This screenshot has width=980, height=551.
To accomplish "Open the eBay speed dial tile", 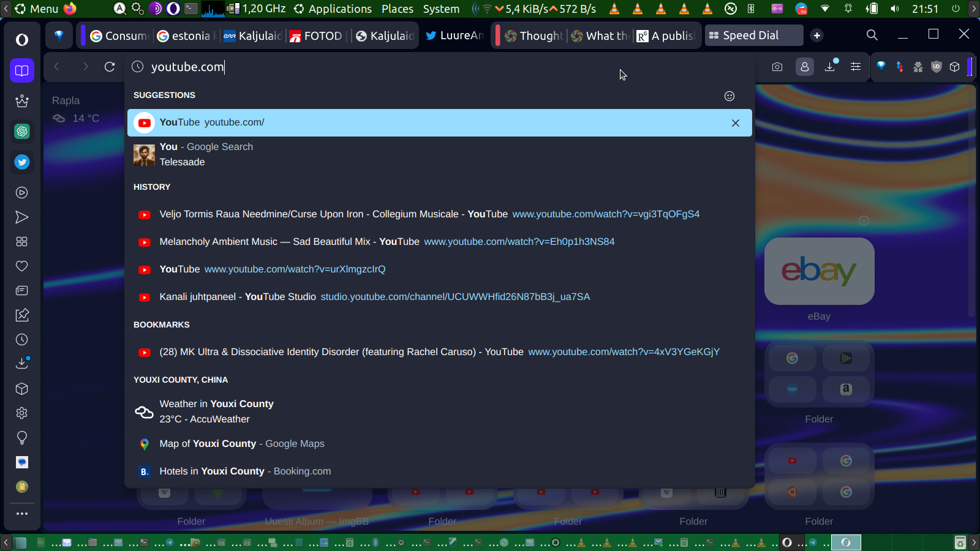I will [x=820, y=271].
